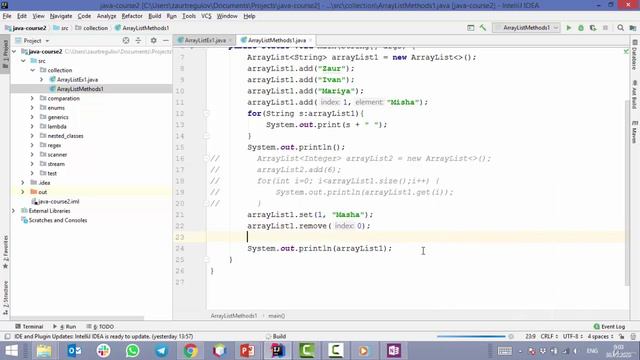Collapse the java-course2 project root

tap(14, 51)
